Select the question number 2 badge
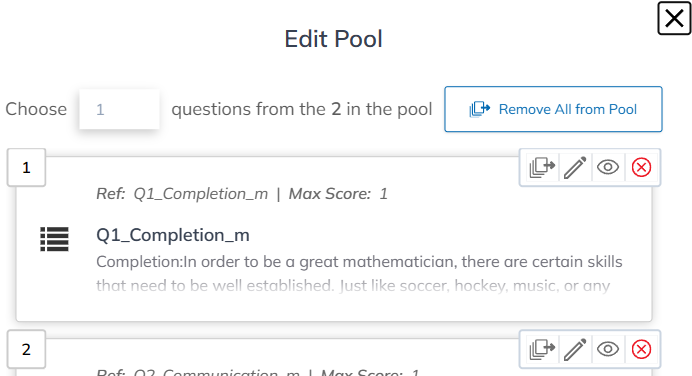 point(26,349)
